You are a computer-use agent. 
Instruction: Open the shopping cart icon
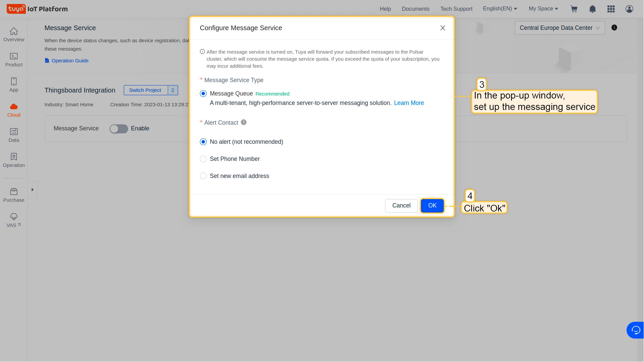(x=574, y=9)
